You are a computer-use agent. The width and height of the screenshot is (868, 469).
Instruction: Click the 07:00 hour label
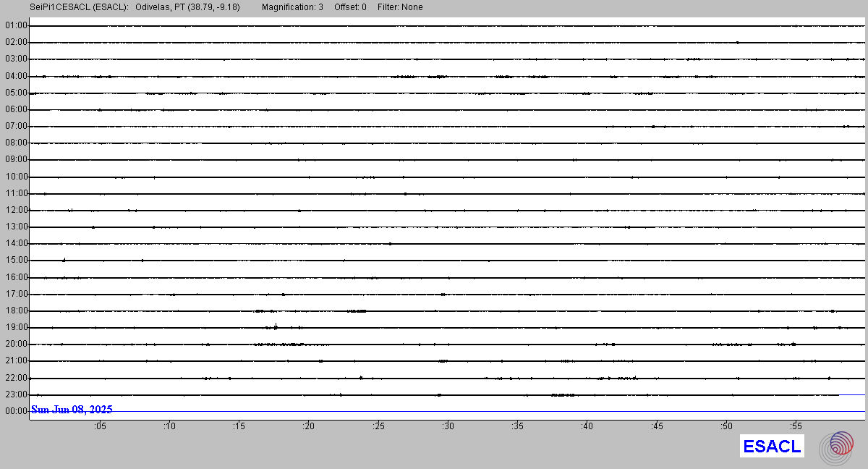16,126
